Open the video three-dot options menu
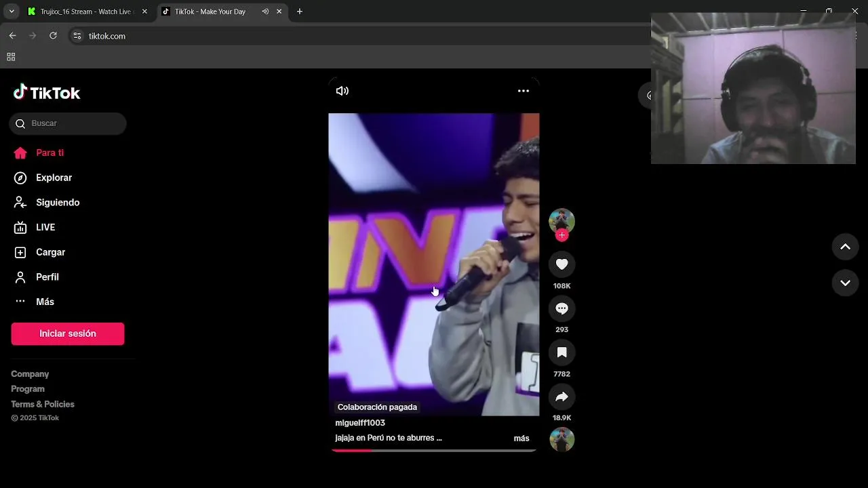Screen dimensions: 868x488 click(524, 91)
